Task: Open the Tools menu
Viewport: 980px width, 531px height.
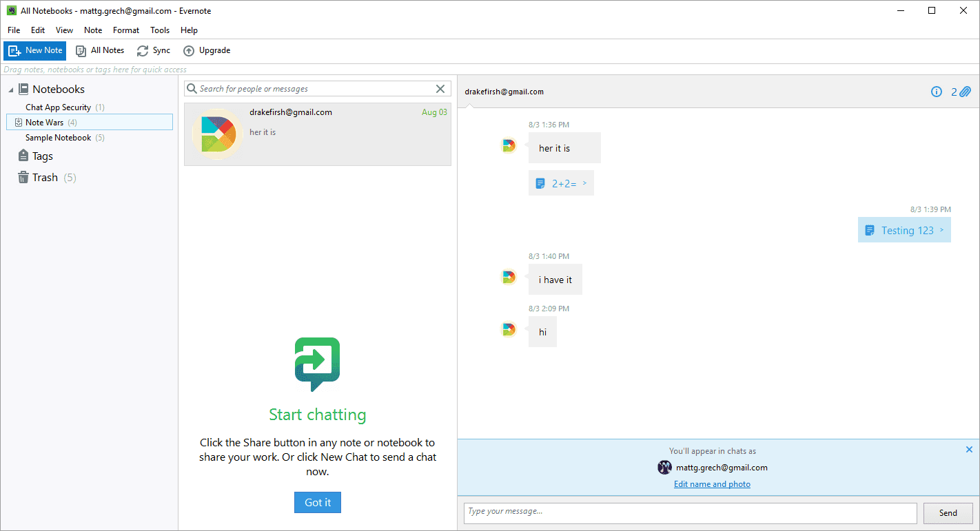Action: click(160, 30)
